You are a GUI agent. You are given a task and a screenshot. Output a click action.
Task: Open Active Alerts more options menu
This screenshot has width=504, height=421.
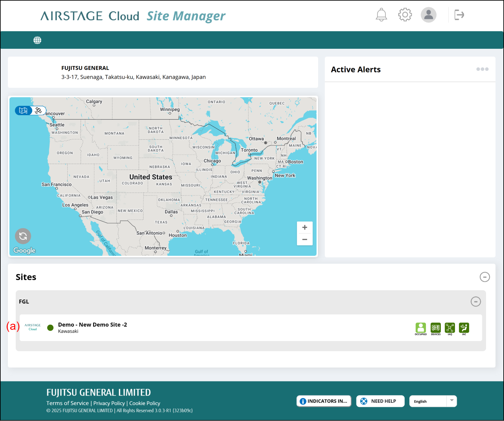(482, 69)
